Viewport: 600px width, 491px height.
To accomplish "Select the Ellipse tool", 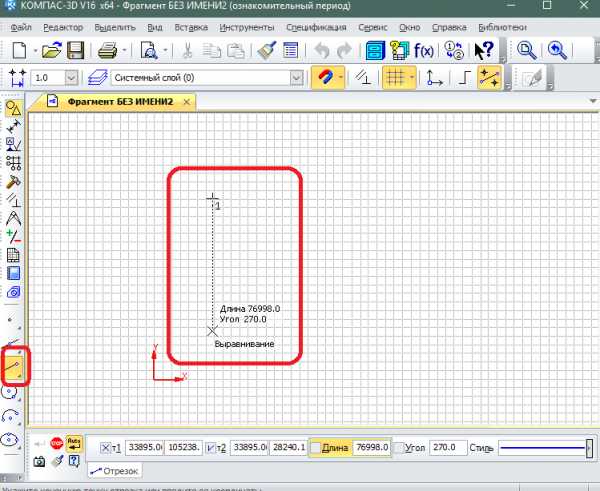I will coord(10,440).
